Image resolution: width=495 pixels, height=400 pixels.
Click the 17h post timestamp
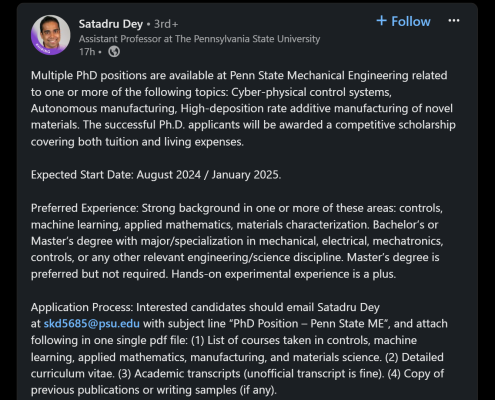[x=87, y=52]
